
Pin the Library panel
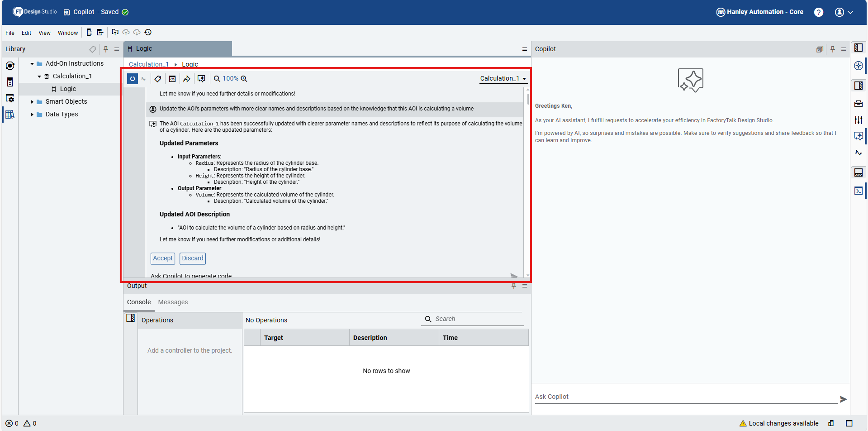click(x=106, y=49)
